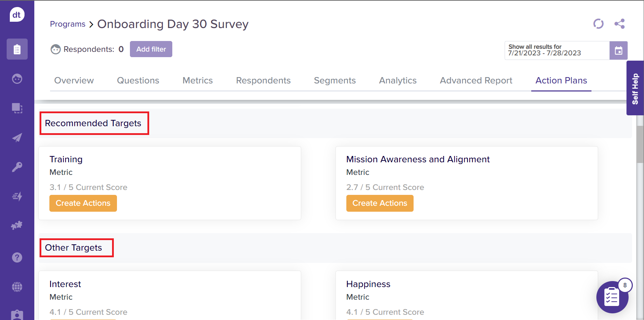Open the paper plane send icon
Screen dimensions: 644x320
[17, 137]
